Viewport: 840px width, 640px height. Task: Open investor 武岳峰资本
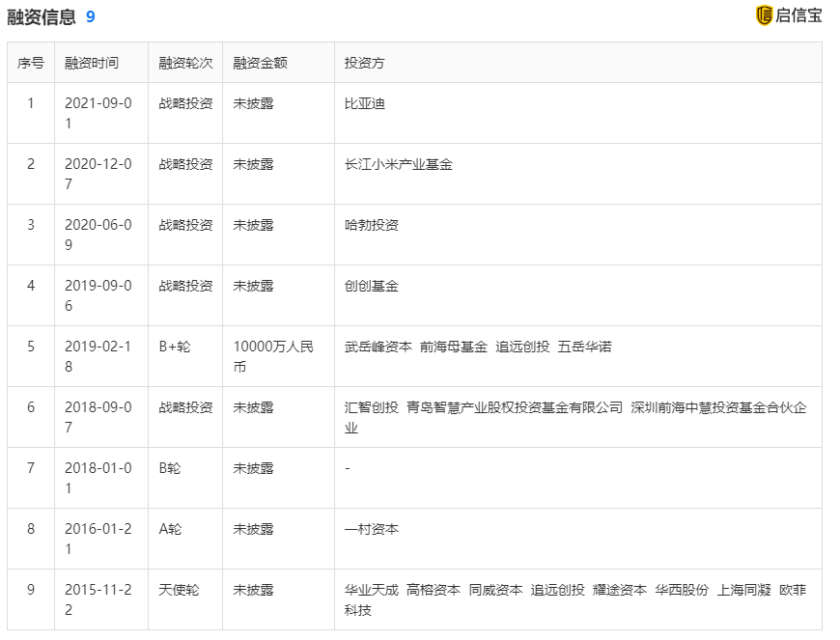click(378, 348)
